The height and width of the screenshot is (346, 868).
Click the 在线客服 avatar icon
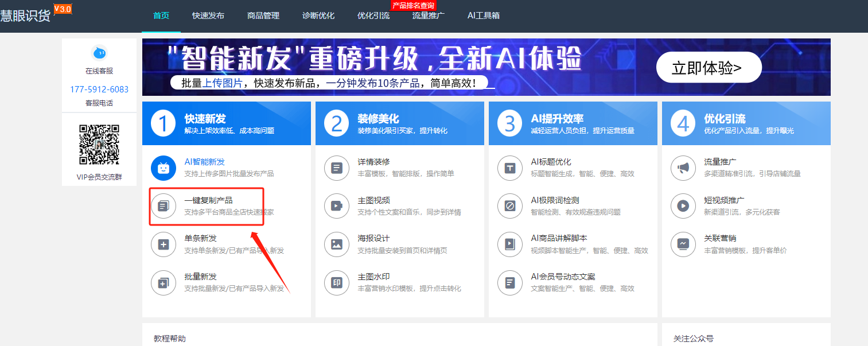pos(99,53)
